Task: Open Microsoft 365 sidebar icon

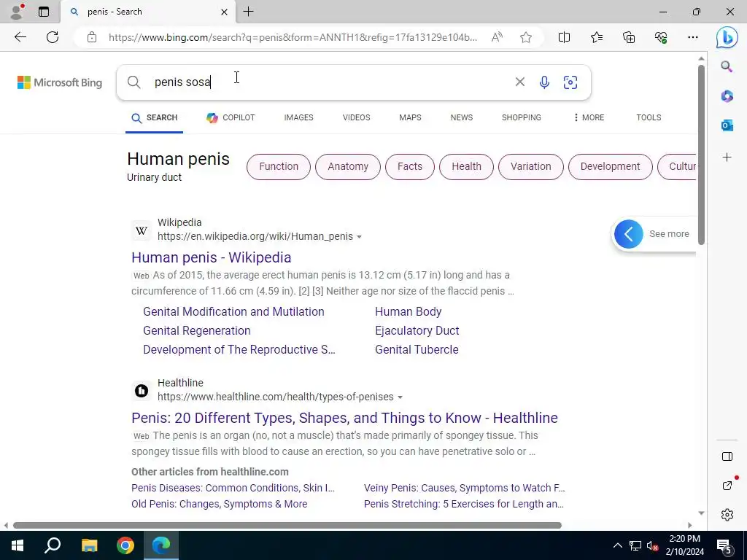Action: point(727,96)
